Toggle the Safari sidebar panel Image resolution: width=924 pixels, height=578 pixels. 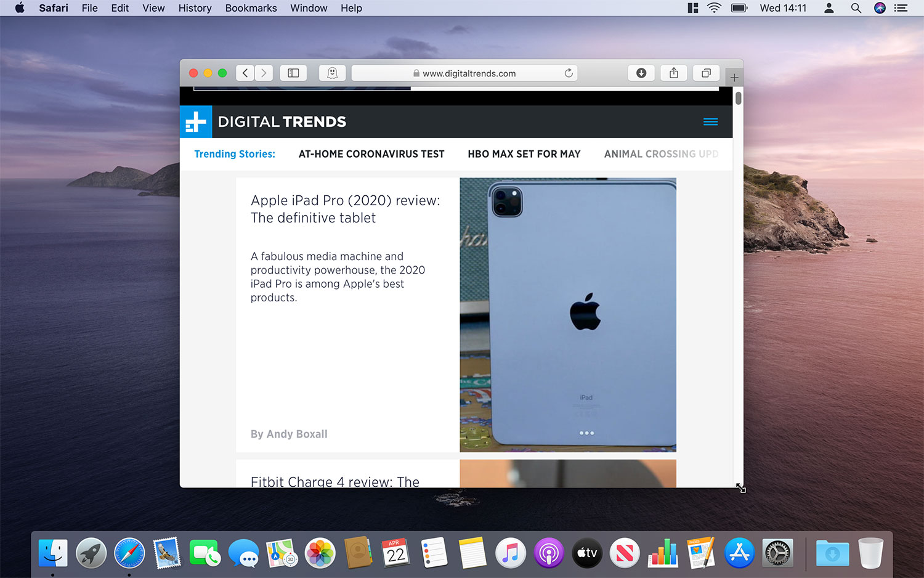293,73
